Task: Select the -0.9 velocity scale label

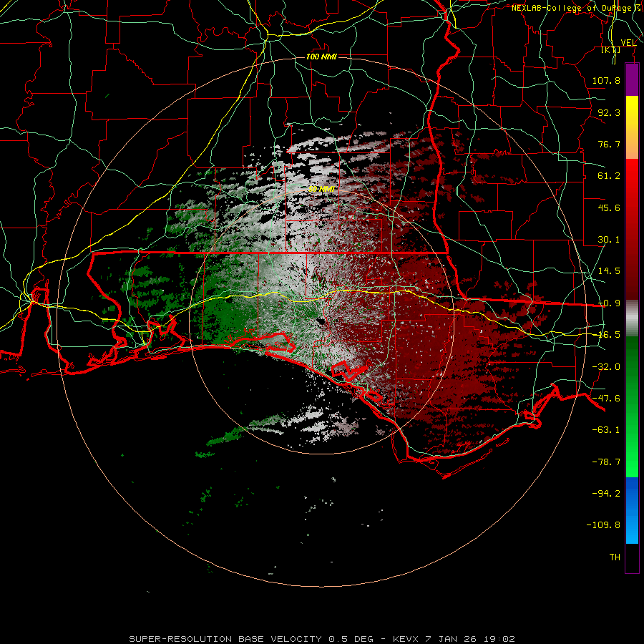Action: (609, 303)
